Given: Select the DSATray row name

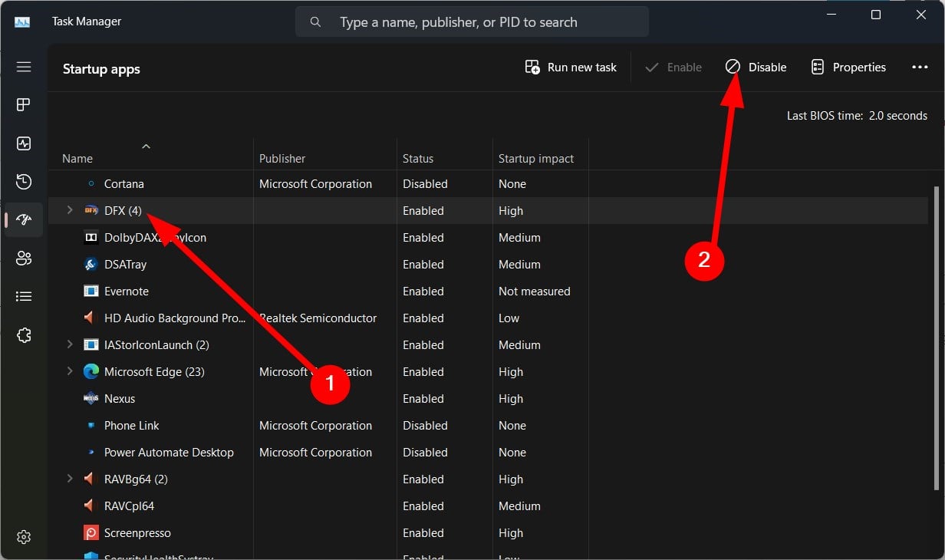Looking at the screenshot, I should (125, 265).
